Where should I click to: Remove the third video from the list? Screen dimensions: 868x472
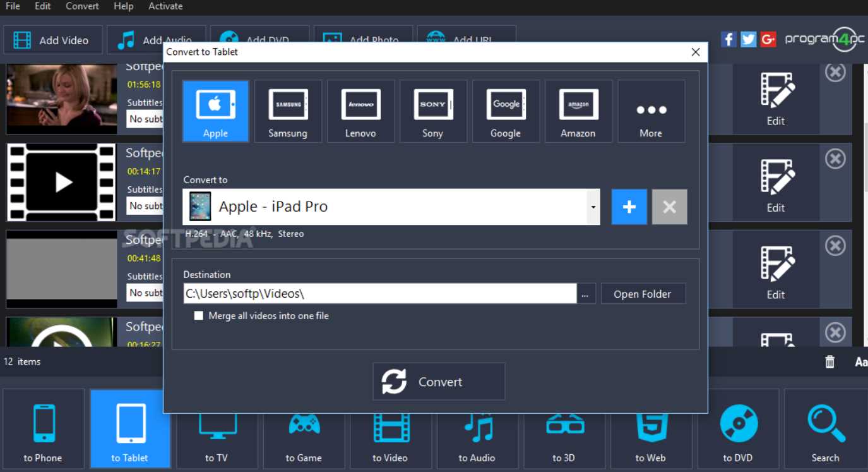[835, 245]
